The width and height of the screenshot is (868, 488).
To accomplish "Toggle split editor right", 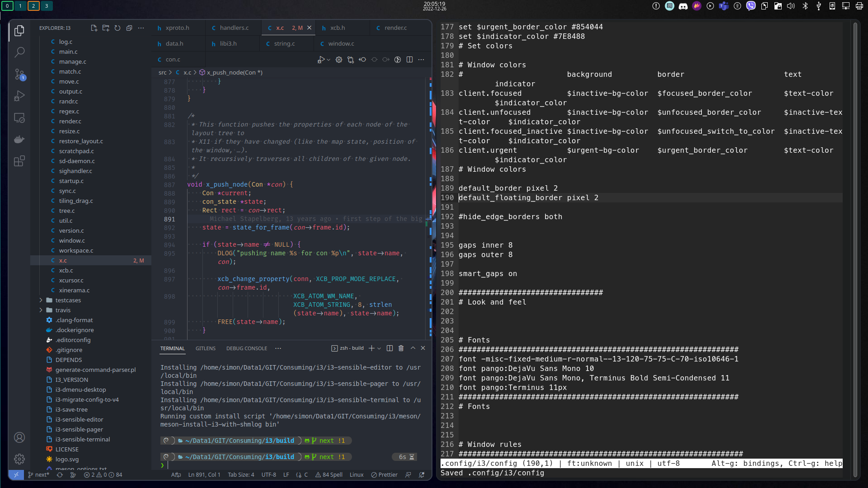I will 409,60.
